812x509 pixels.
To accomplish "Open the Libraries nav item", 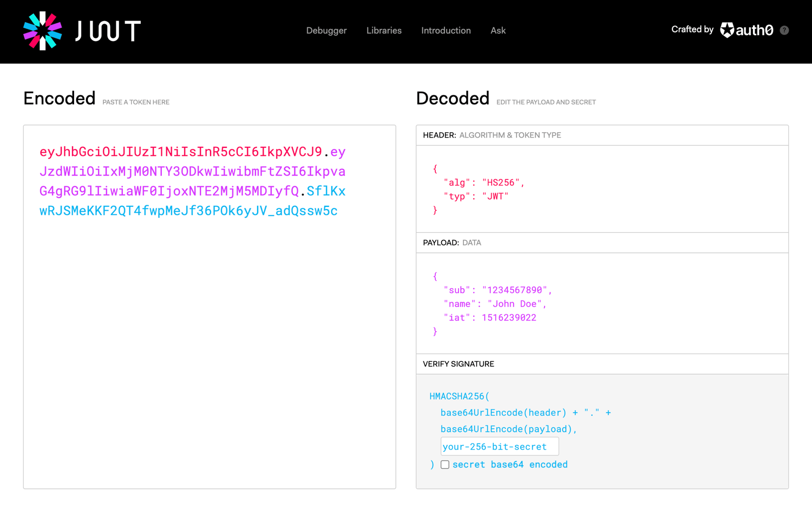I will coord(384,30).
